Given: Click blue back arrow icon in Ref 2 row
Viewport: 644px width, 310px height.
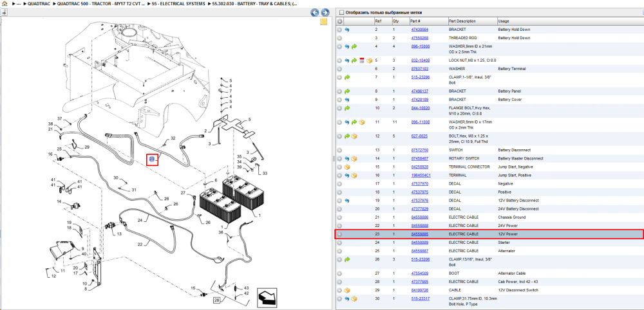Looking at the screenshot, I should click(x=347, y=30).
